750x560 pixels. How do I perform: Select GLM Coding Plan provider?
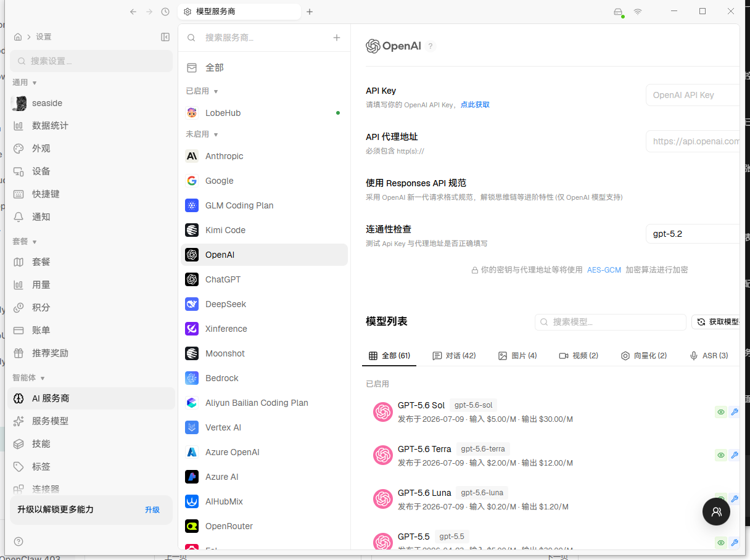click(x=264, y=205)
